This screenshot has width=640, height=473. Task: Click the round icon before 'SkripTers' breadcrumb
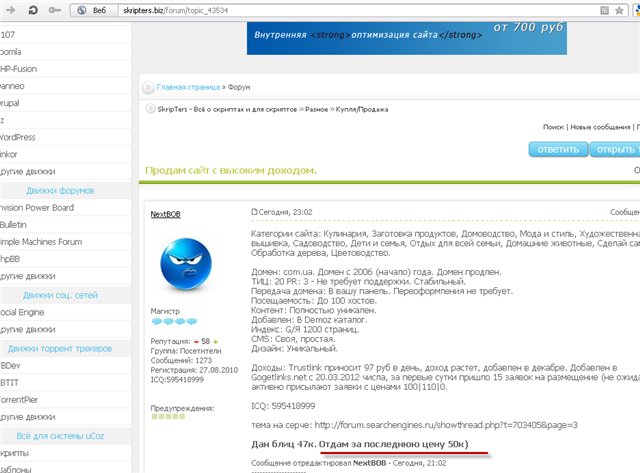pyautogui.click(x=151, y=109)
